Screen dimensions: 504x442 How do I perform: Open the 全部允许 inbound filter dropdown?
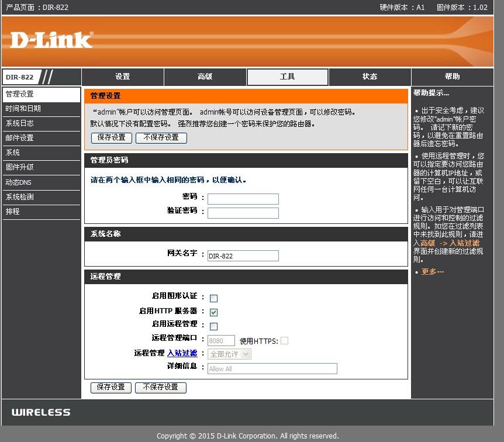point(230,354)
